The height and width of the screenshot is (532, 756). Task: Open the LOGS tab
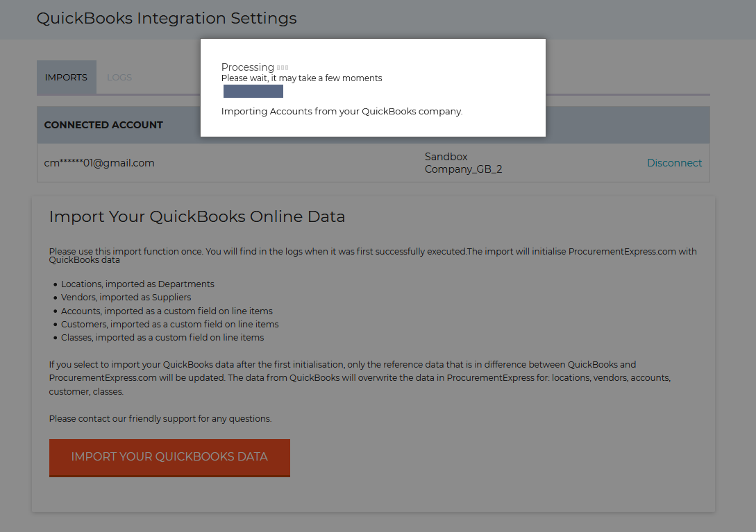119,77
